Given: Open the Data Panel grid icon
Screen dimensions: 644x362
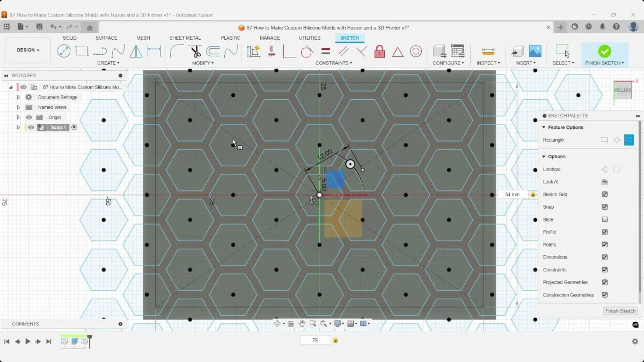Looking at the screenshot, I should point(6,27).
